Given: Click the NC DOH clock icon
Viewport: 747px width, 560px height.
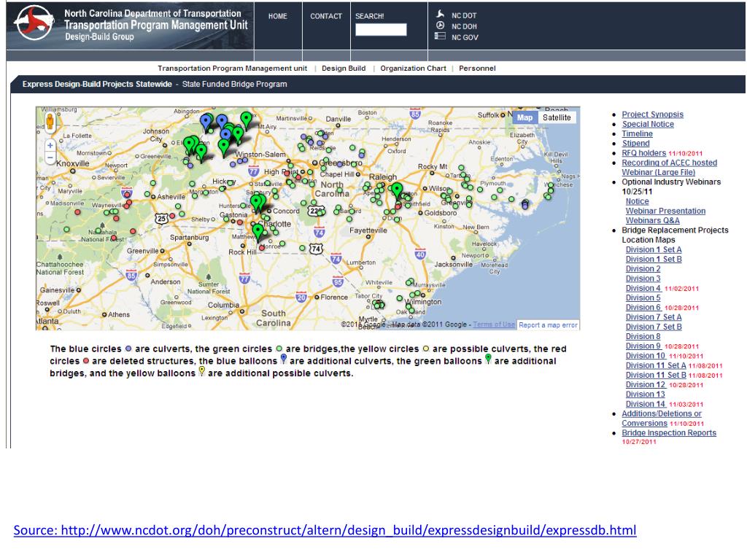Looking at the screenshot, I should [440, 26].
